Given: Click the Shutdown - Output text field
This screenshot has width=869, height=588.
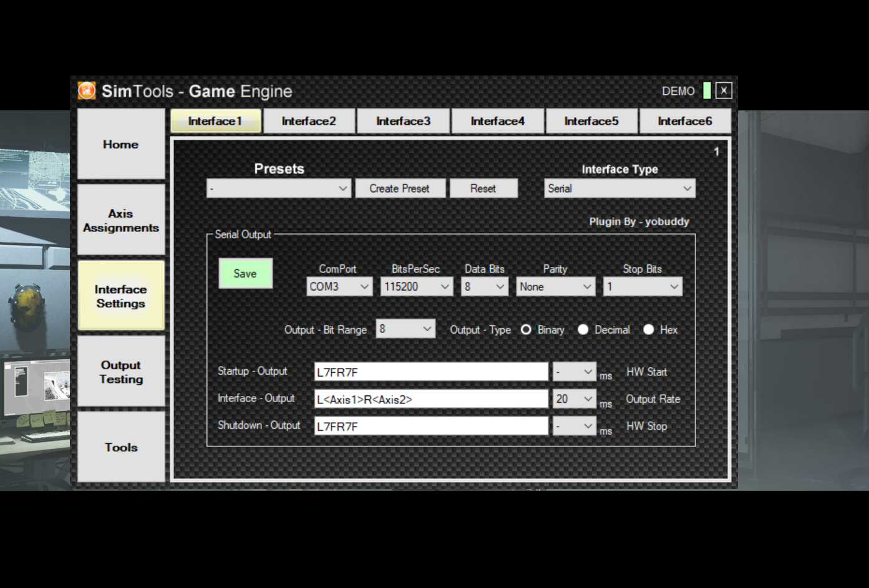Looking at the screenshot, I should click(431, 427).
